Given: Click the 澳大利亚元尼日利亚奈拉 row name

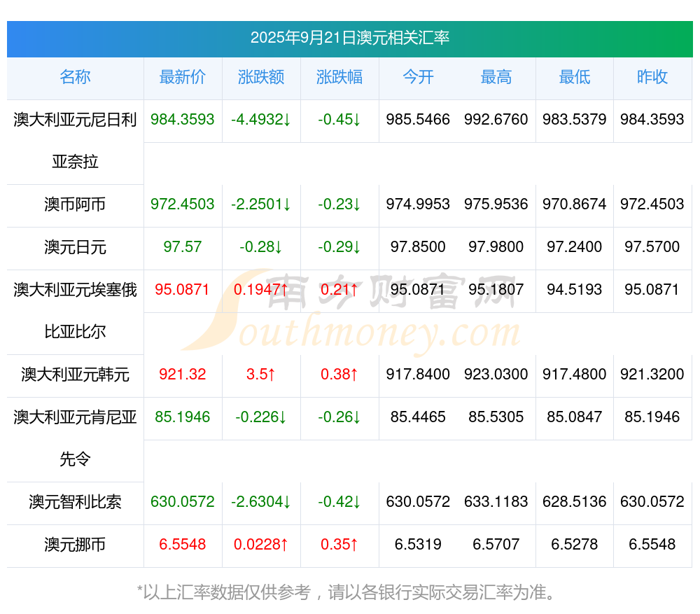Looking at the screenshot, I should 75,141.
